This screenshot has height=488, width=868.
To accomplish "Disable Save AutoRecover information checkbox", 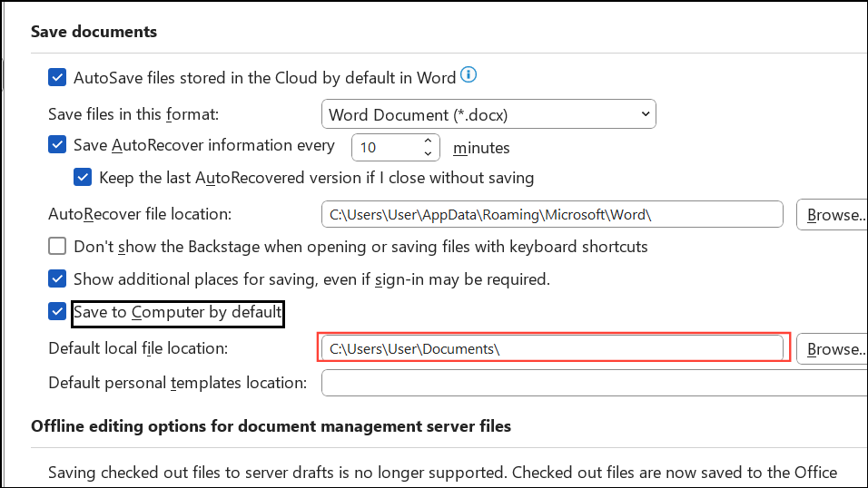I will coord(57,145).
